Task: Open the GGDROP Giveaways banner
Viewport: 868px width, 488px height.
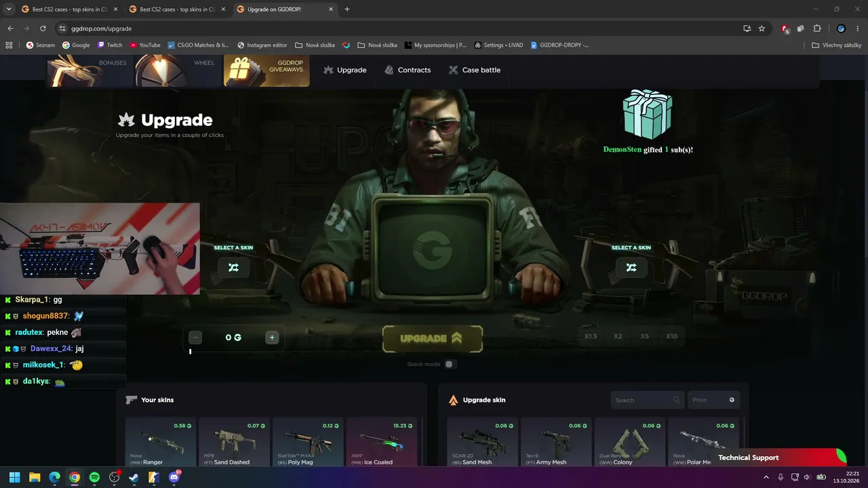Action: tap(267, 70)
